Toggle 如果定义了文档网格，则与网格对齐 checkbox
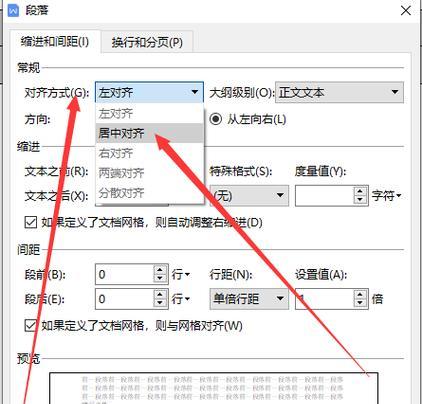The width and height of the screenshot is (422, 404). (x=31, y=326)
